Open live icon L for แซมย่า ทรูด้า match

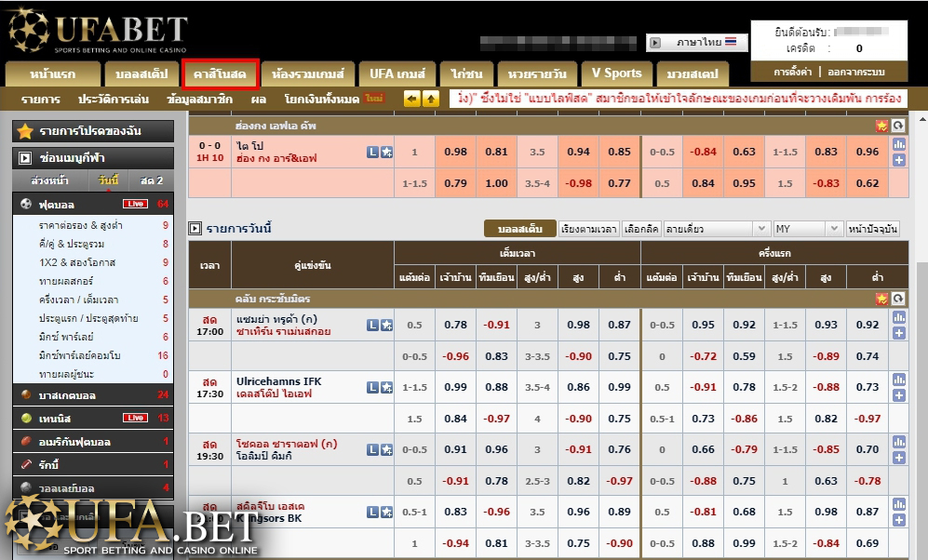pos(372,325)
